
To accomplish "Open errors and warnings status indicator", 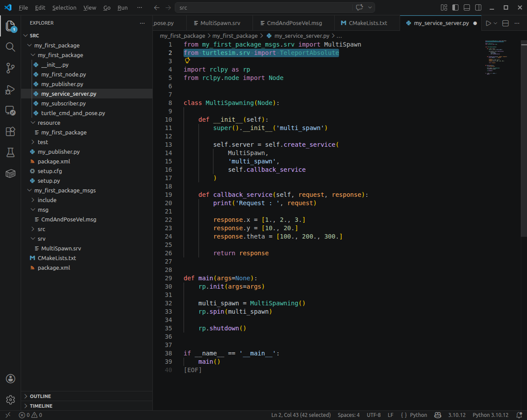I will 30,415.
